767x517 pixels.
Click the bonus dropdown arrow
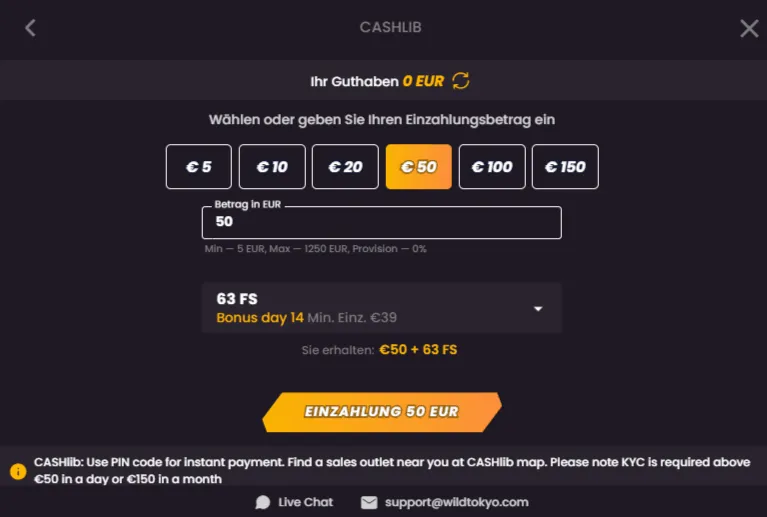tap(538, 308)
